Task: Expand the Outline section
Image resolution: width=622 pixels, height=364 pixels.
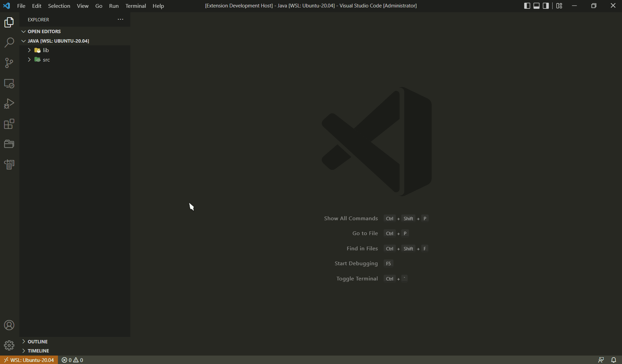Action: pos(75,342)
